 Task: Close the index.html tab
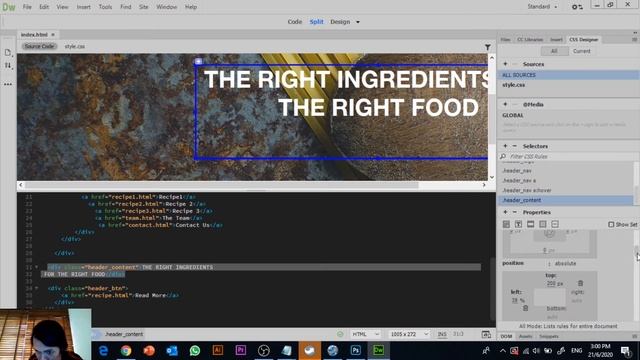[53, 35]
